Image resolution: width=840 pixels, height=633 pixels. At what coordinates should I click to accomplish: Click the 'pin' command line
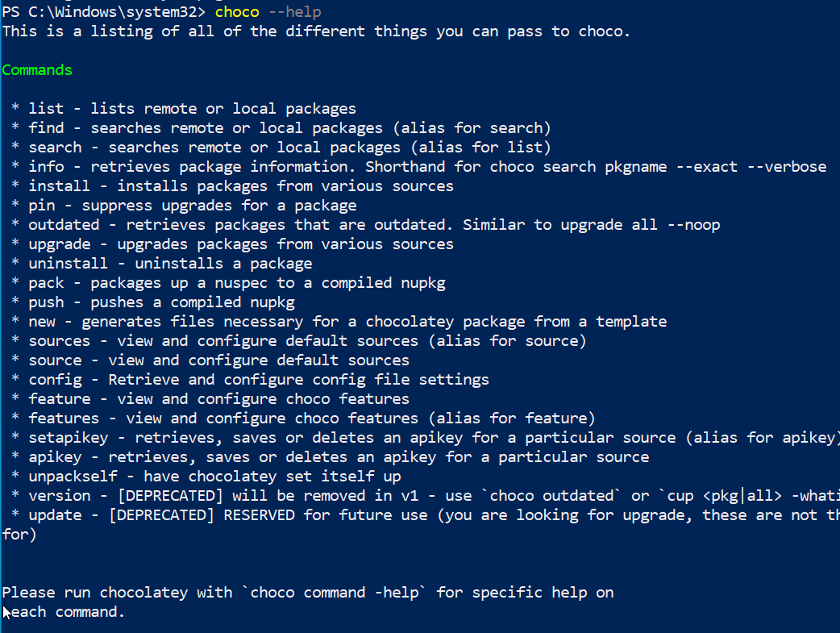click(184, 206)
